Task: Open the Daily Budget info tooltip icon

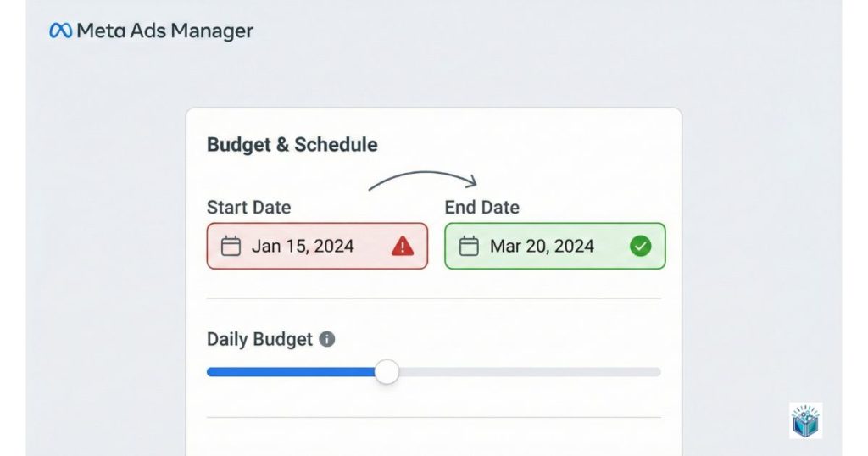Action: 327,340
